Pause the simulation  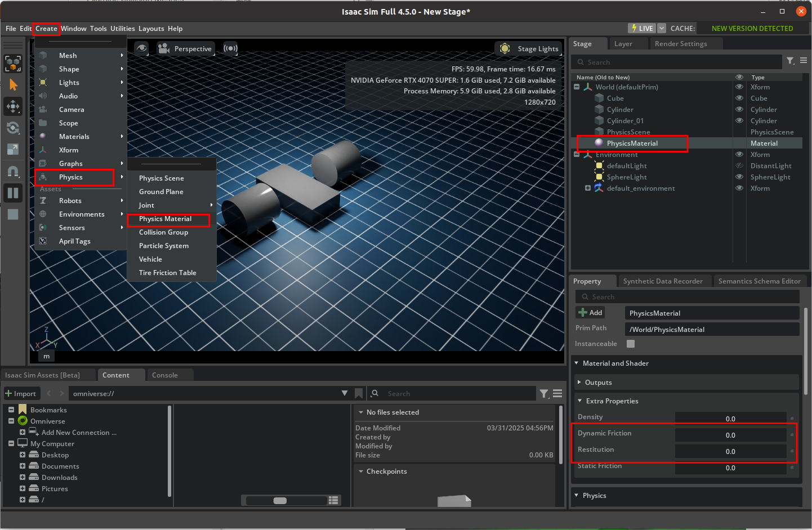pyautogui.click(x=13, y=193)
